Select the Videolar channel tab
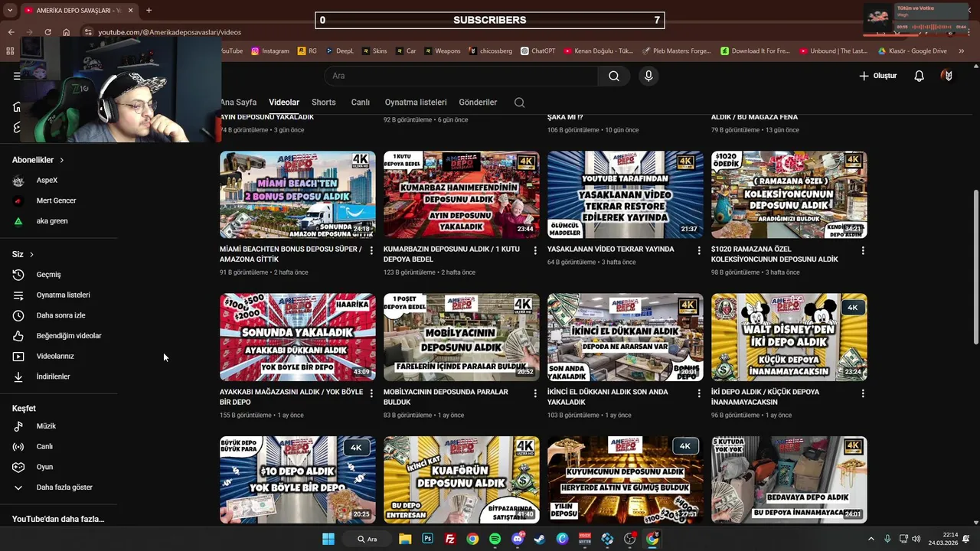 284,103
